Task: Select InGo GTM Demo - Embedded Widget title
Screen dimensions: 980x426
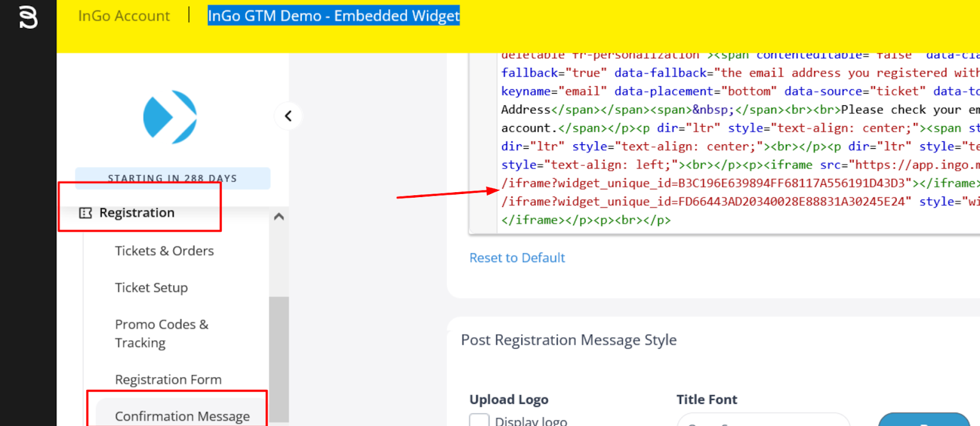Action: (334, 16)
